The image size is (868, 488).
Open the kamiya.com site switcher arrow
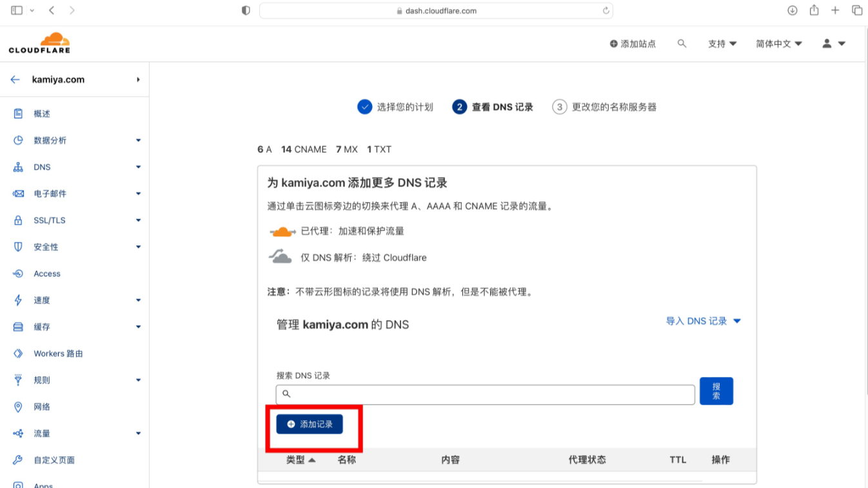point(138,79)
